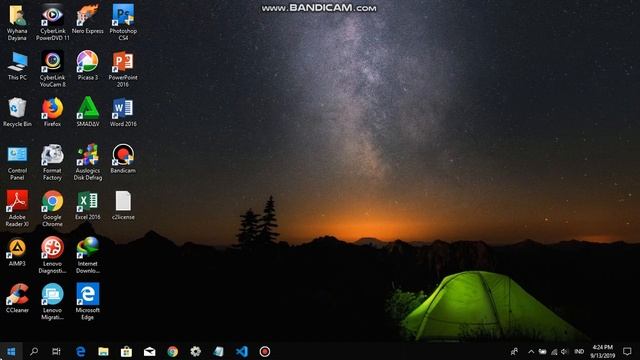The width and height of the screenshot is (640, 360).
Task: Open the volume speaker tray icon
Action: pyautogui.click(x=564, y=351)
